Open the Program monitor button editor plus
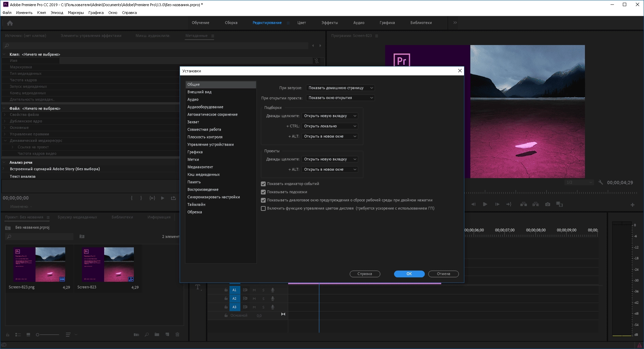The width and height of the screenshot is (644, 349). [x=632, y=205]
